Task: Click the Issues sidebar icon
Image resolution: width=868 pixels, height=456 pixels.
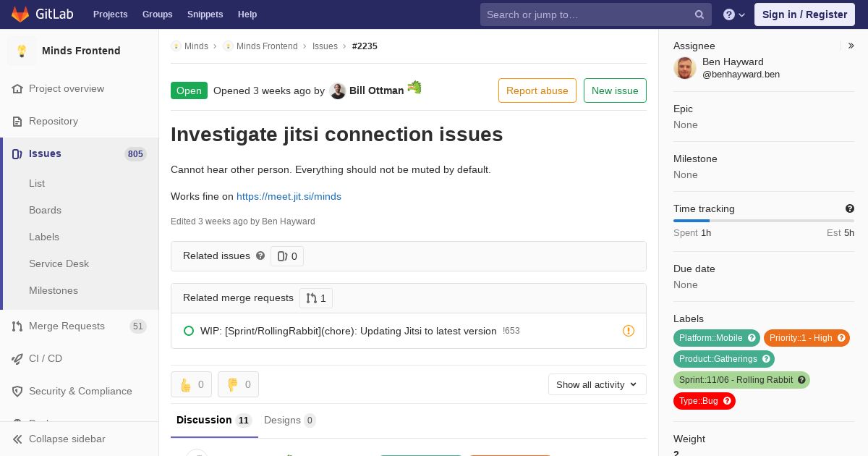Action: coord(17,154)
